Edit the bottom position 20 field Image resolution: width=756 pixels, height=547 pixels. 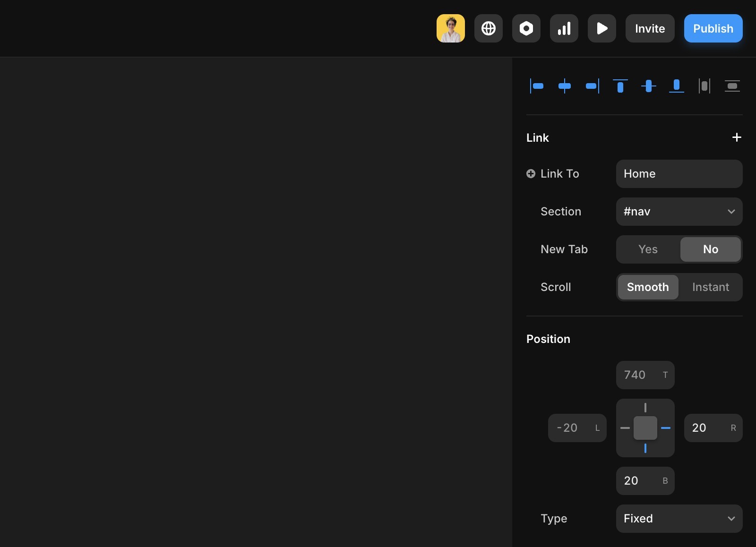645,481
